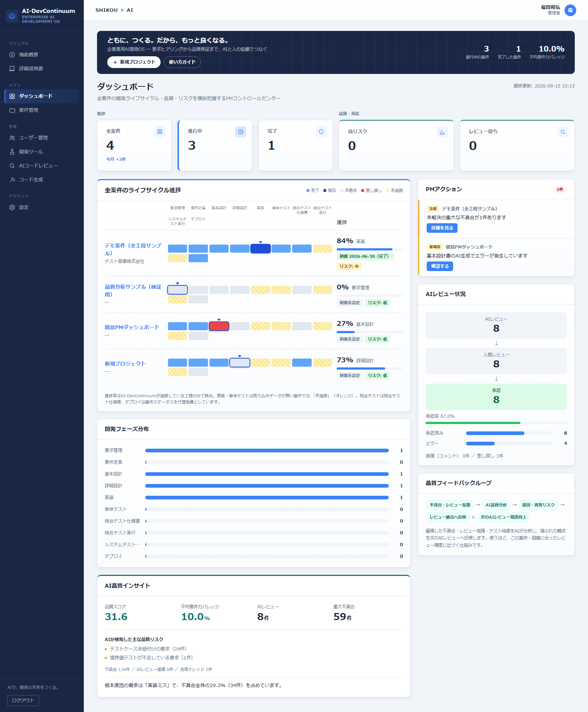Click the clock icon on 進行中 card

point(241,132)
